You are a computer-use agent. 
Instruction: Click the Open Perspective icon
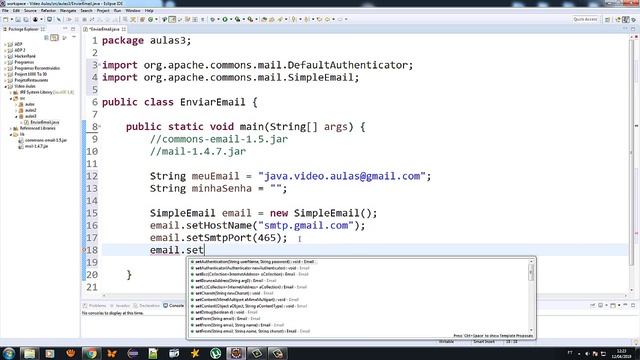608,19
